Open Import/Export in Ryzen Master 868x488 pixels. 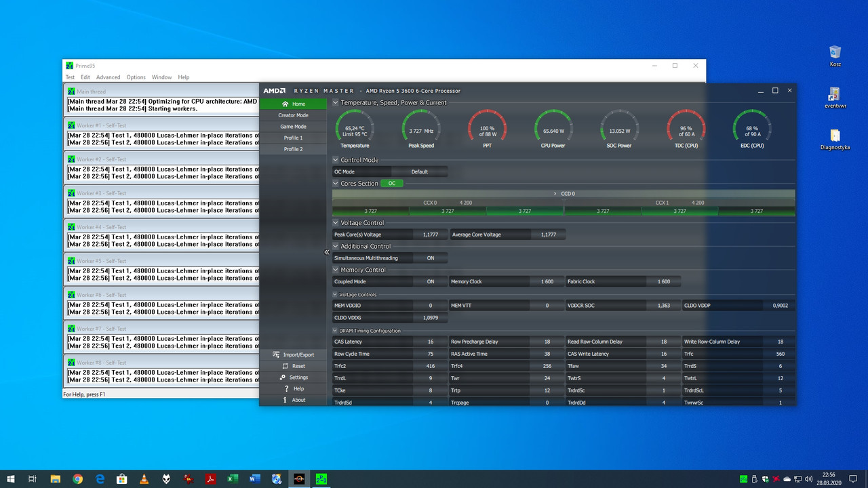pos(293,354)
